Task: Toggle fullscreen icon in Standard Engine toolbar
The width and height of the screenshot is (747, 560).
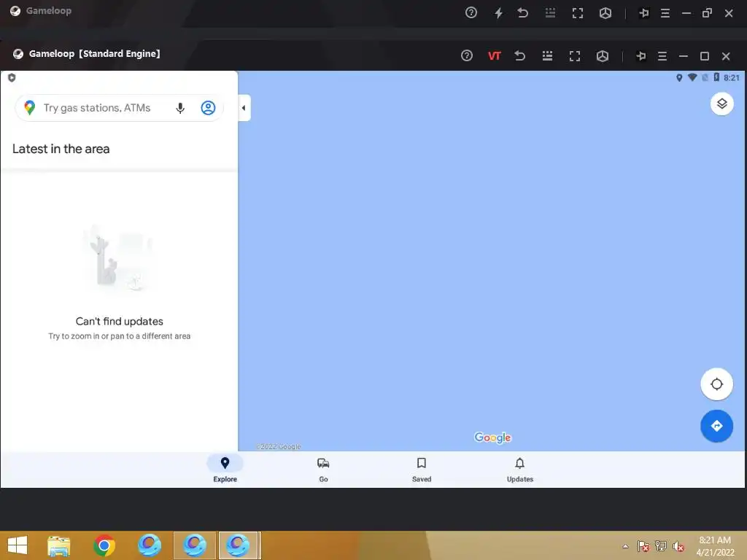Action: 575,56
